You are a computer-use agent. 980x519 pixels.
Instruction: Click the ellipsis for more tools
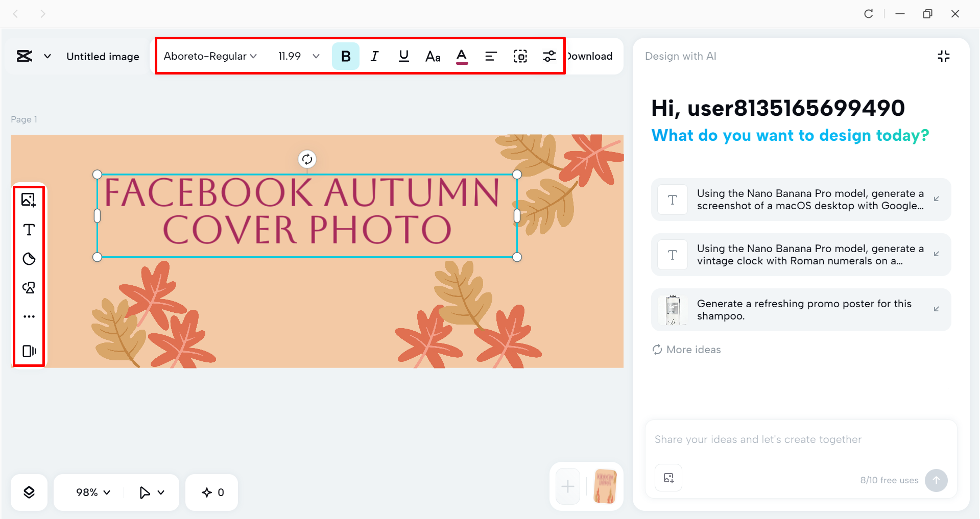[29, 316]
